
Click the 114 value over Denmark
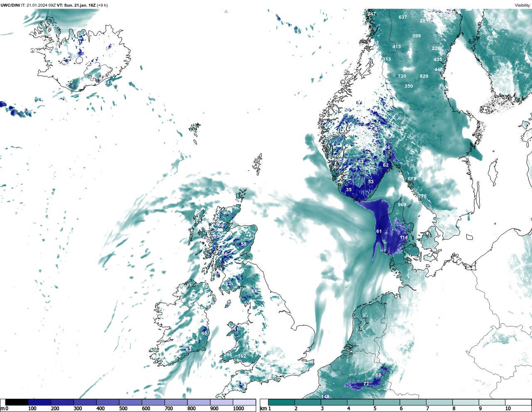tap(404, 237)
